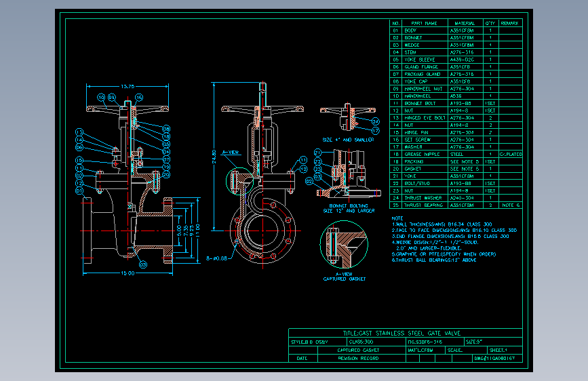Viewport: 588px width, 381px height.
Task: Select note 3 END FLANGE DIMENSIONS line
Action: (450, 236)
